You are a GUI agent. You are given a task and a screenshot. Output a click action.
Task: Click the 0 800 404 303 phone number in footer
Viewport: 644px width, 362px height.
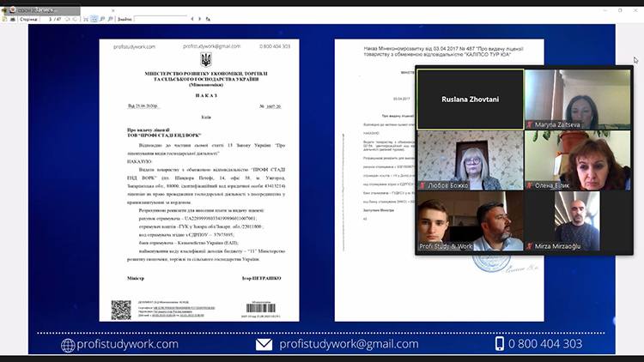(545, 344)
